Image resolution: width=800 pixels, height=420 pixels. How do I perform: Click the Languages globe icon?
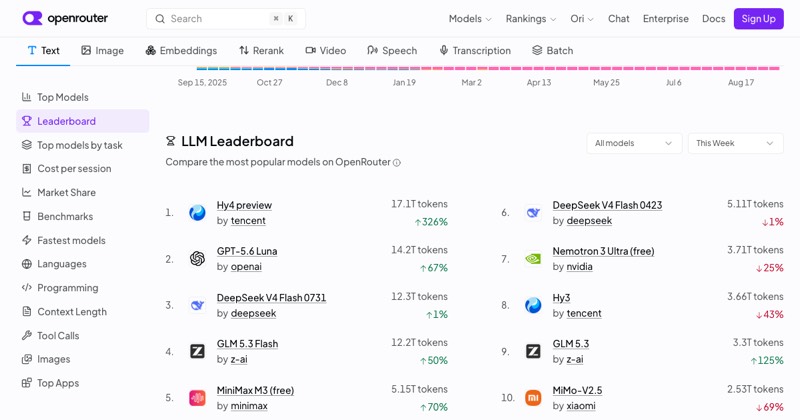(27, 264)
